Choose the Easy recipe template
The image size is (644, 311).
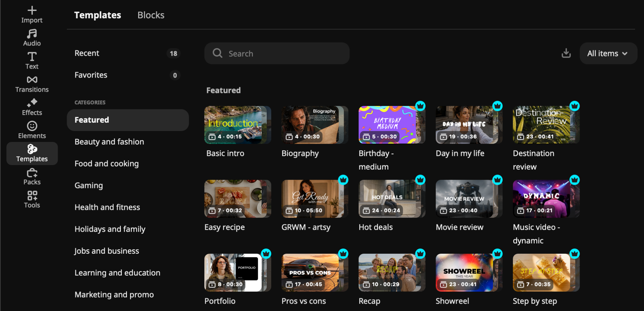pos(238,199)
